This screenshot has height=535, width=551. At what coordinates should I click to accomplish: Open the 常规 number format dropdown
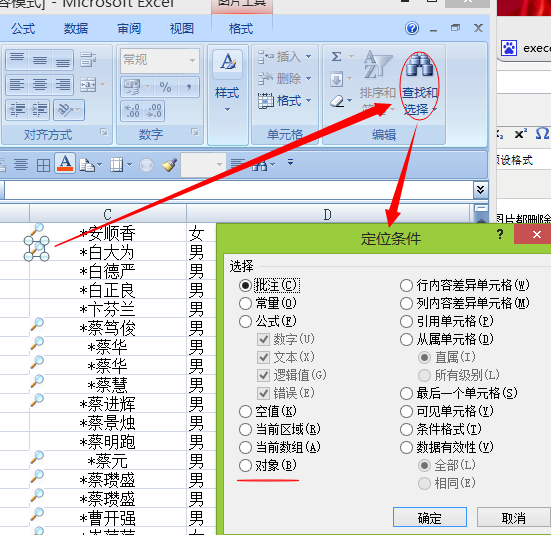192,60
